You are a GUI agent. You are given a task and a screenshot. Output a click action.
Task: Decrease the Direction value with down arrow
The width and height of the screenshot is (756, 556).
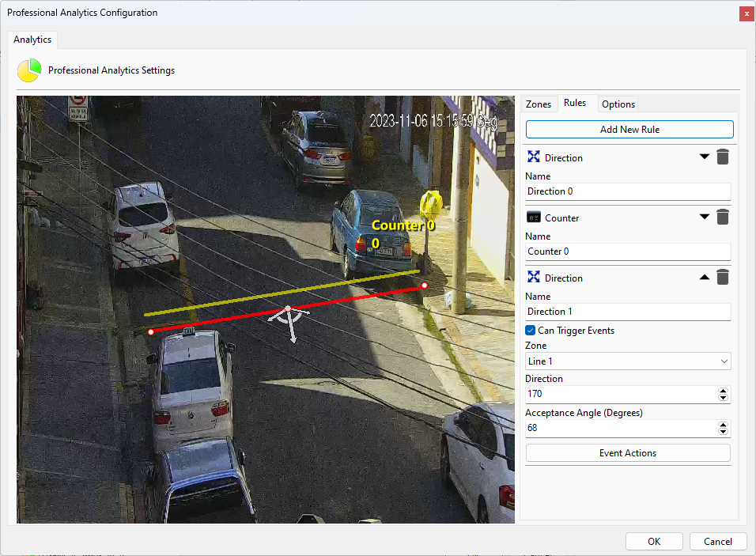pos(723,398)
